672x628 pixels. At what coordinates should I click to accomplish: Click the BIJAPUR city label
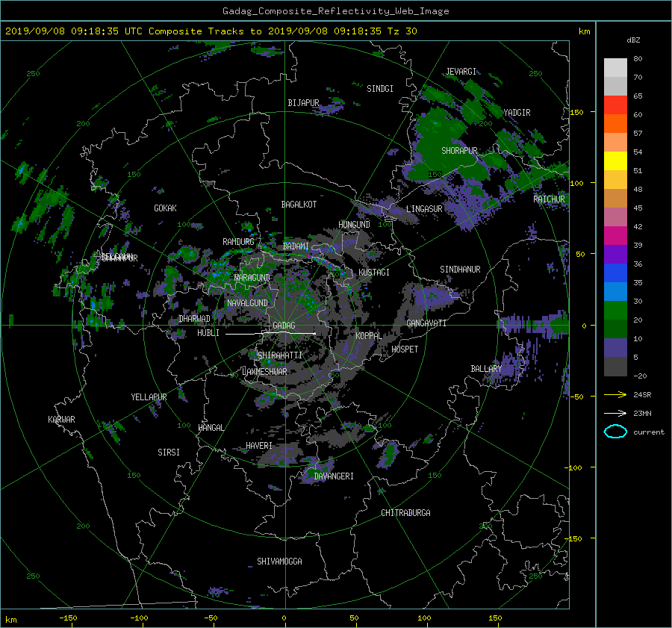point(303,103)
